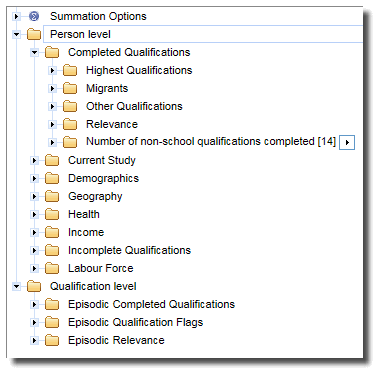Select the Health label
The width and height of the screenshot is (375, 368).
pos(84,214)
